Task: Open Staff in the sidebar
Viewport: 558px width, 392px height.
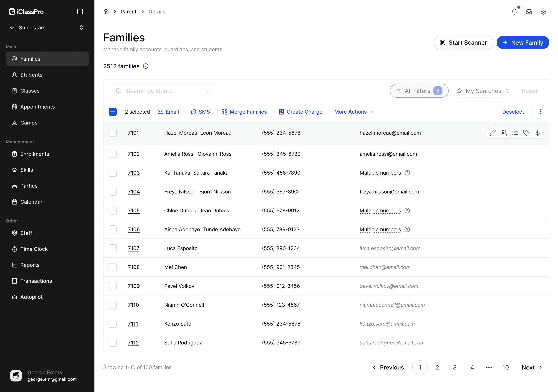Action: [47, 233]
